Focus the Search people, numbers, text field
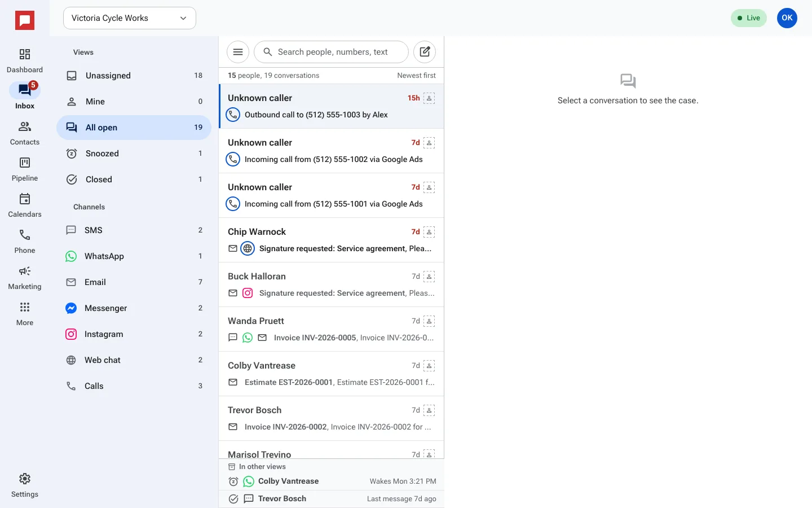Viewport: 812px width, 508px height. pyautogui.click(x=332, y=52)
